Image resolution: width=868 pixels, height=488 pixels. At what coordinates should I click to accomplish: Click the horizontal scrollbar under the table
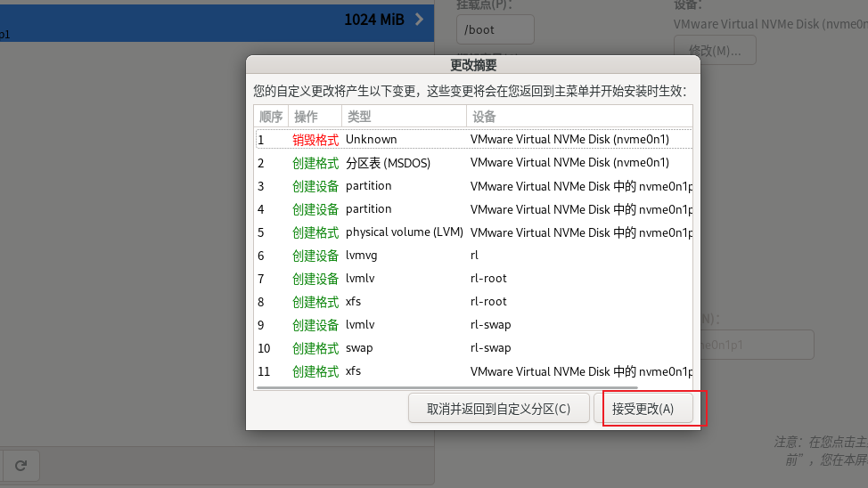(x=446, y=387)
